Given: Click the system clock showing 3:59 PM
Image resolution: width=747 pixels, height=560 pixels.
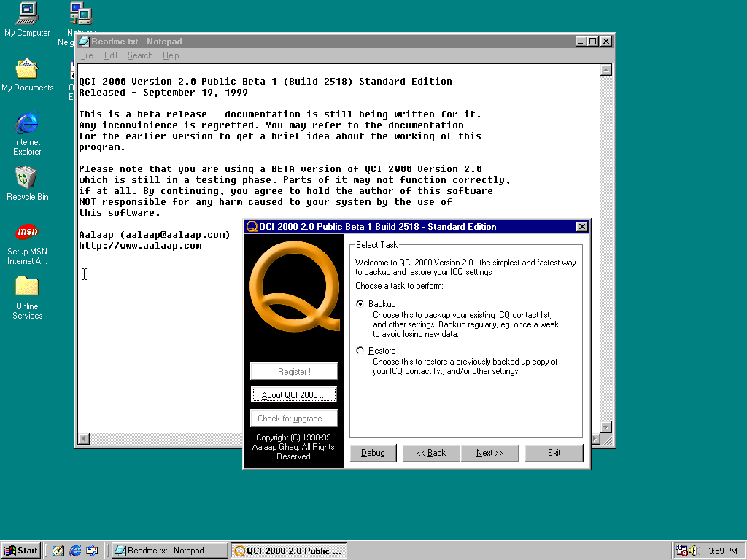Looking at the screenshot, I should [x=722, y=551].
